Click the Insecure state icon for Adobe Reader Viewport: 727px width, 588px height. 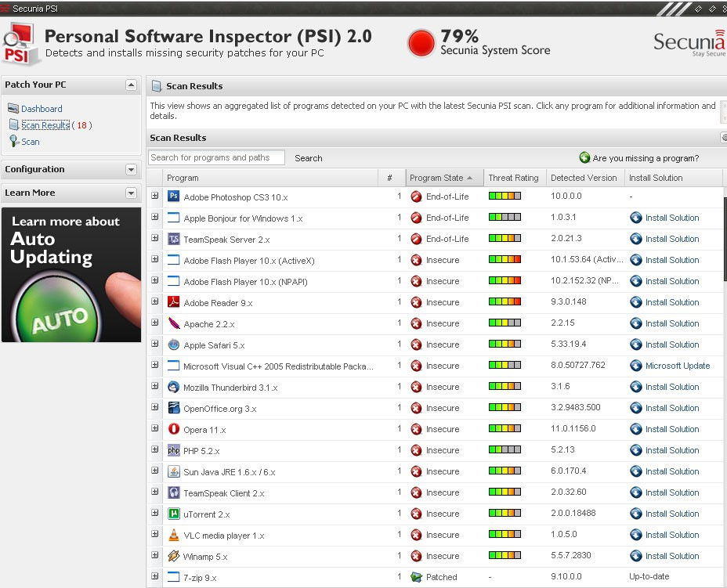pos(416,302)
